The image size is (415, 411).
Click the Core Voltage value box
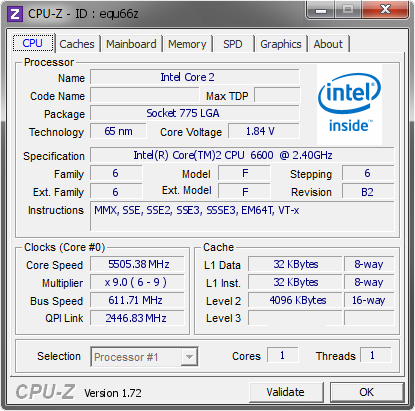pyautogui.click(x=264, y=131)
